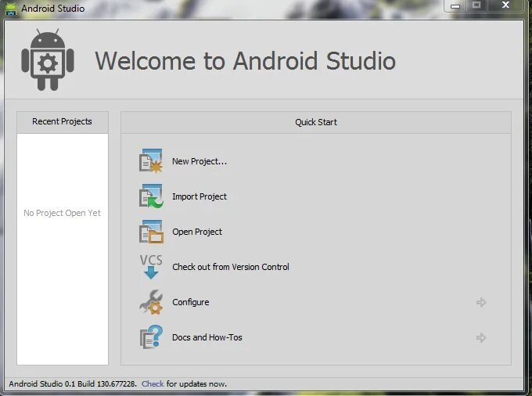
Task: Click the VCS checkout arrow icon
Action: [151, 267]
